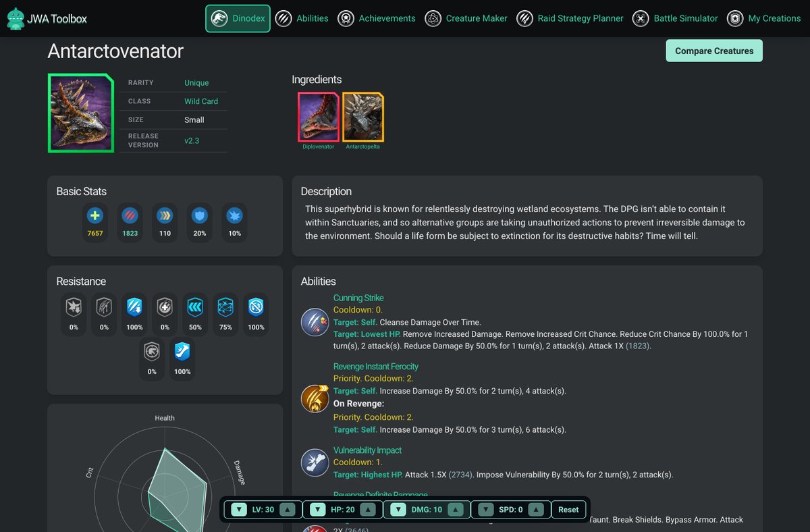Select the critical chance stat icon showing 10%

coord(234,216)
